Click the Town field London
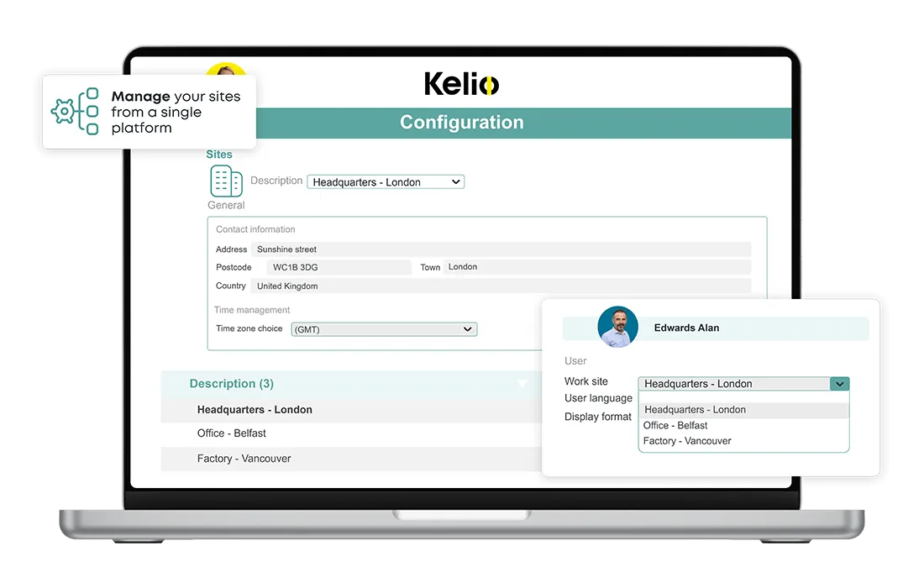Image resolution: width=924 pixels, height=588 pixels. (x=597, y=267)
